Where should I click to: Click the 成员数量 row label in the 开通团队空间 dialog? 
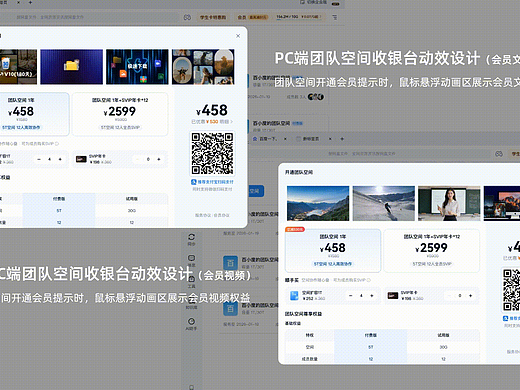click(310, 359)
